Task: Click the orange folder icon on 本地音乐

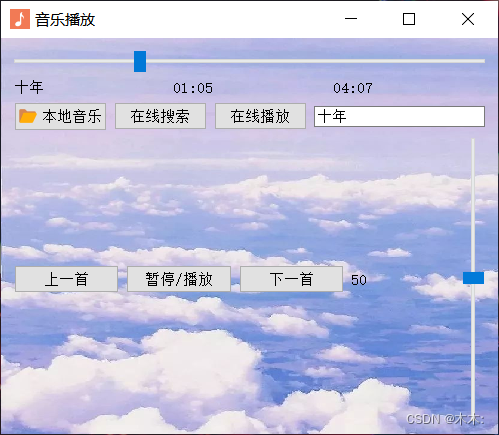Action: tap(27, 116)
